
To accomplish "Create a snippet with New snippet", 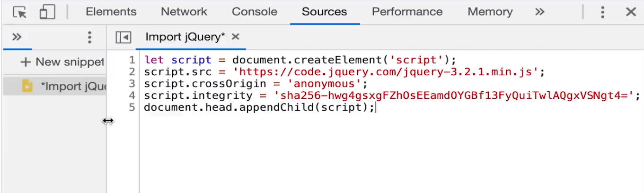I will coord(62,62).
